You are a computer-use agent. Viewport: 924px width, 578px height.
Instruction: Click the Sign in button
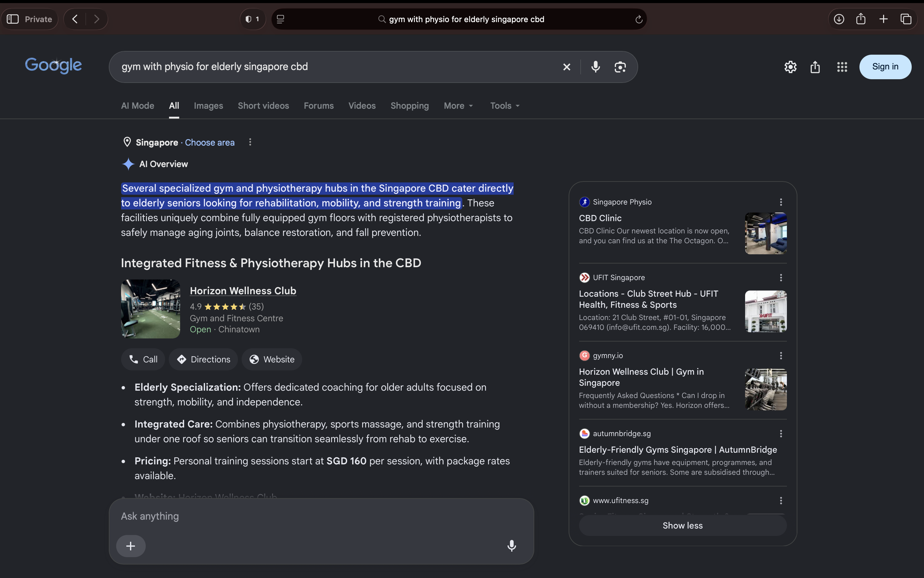[885, 67]
